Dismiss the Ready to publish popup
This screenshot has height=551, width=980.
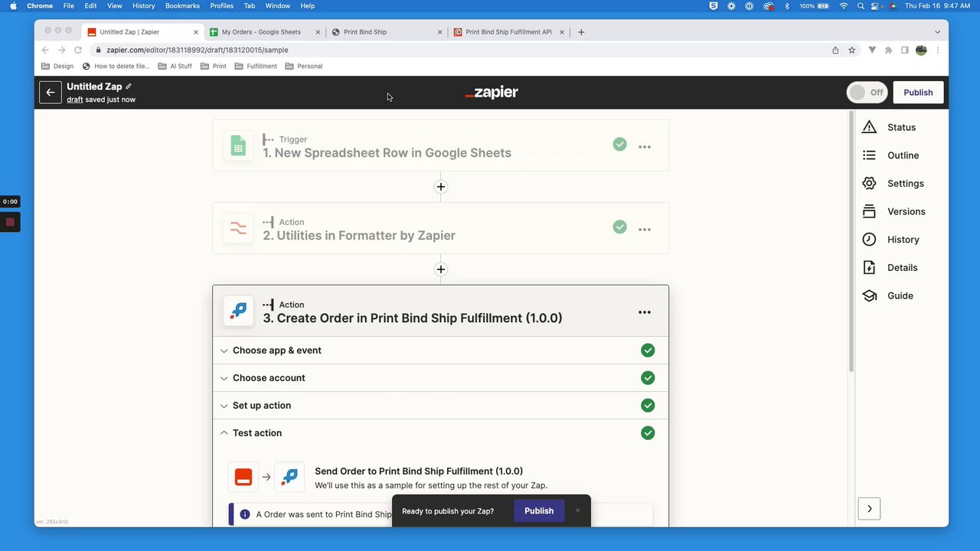point(578,510)
